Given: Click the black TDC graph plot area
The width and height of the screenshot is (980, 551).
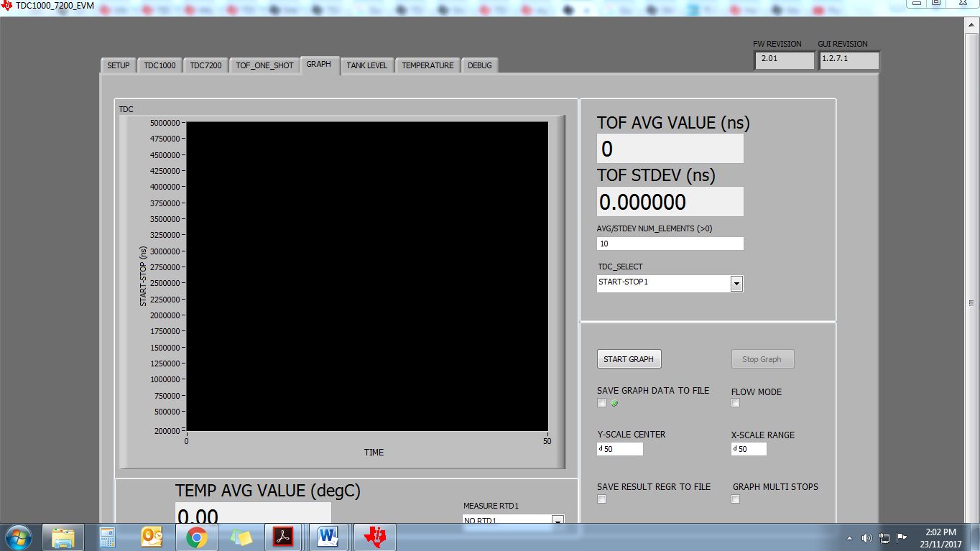Looking at the screenshot, I should tap(367, 277).
